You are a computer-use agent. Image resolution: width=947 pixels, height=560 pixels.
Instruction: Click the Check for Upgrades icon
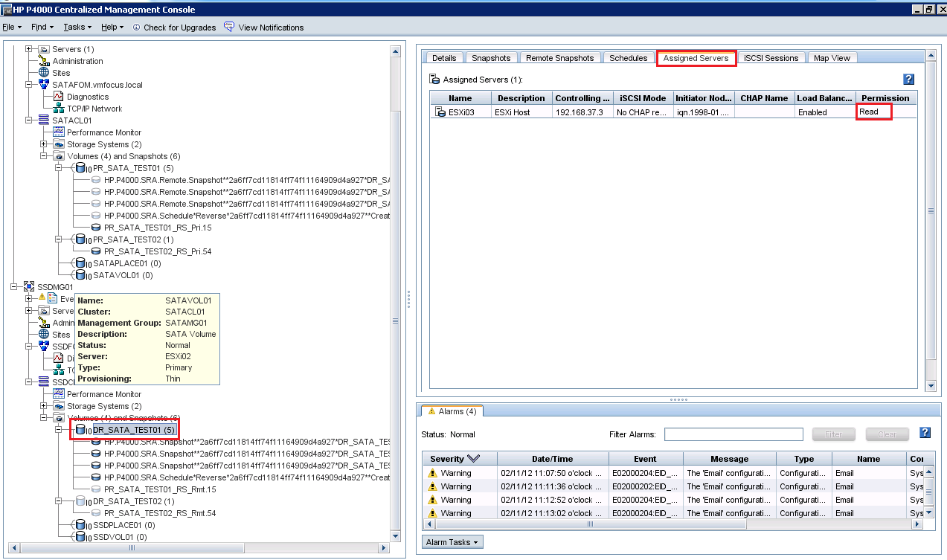pos(137,28)
